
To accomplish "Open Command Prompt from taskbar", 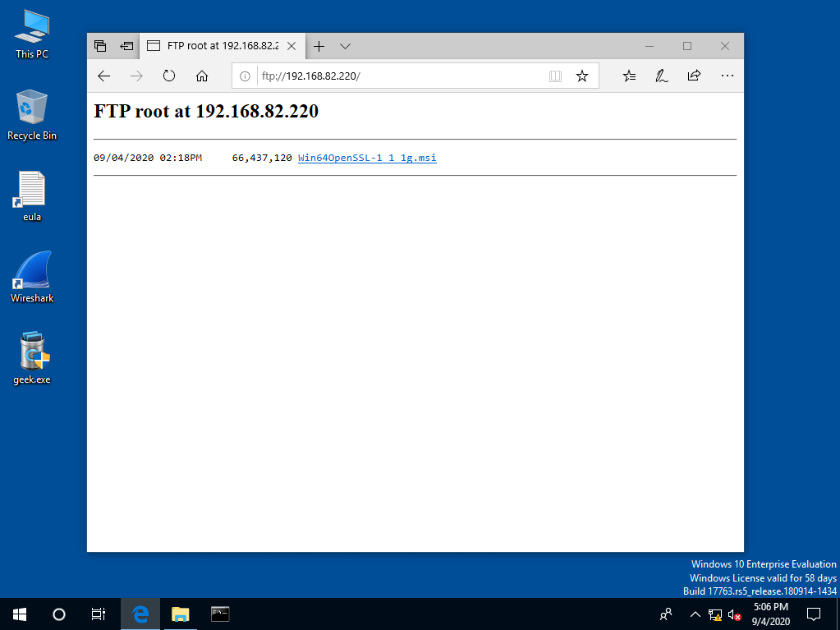I will point(220,614).
